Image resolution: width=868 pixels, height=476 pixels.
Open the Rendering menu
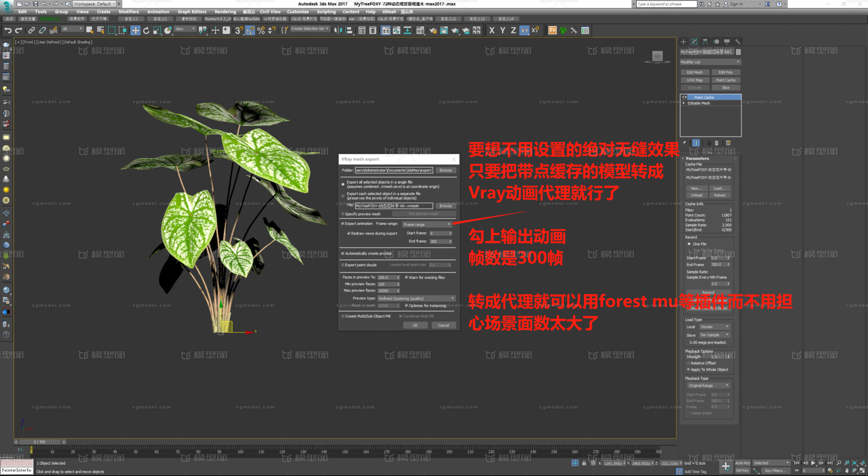coord(225,12)
